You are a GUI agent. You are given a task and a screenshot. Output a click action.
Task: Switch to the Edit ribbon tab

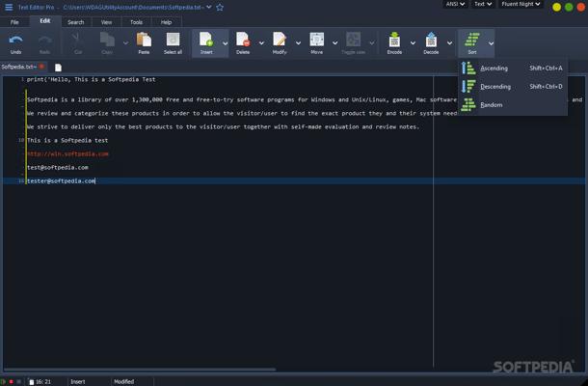point(45,21)
